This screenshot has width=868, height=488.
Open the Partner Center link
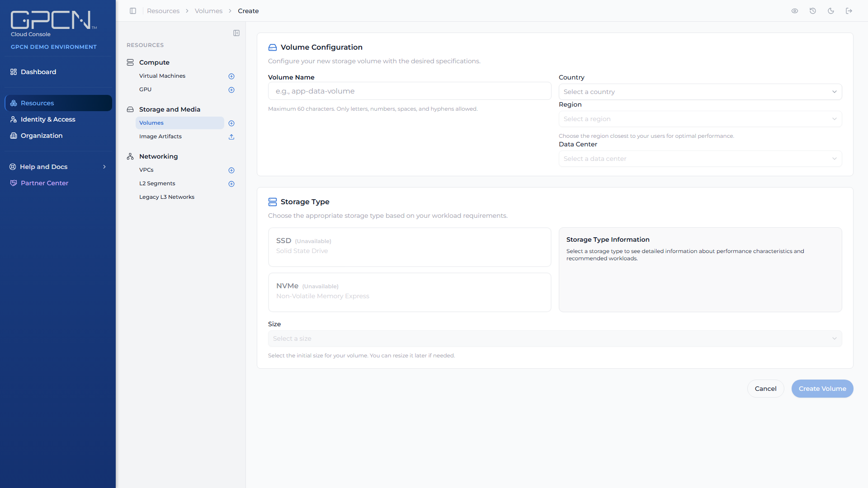(58, 183)
